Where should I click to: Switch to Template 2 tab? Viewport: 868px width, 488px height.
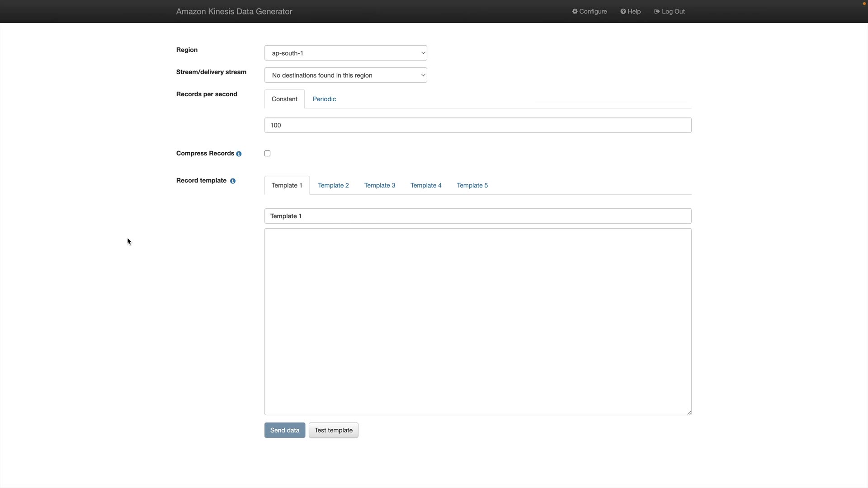click(333, 186)
